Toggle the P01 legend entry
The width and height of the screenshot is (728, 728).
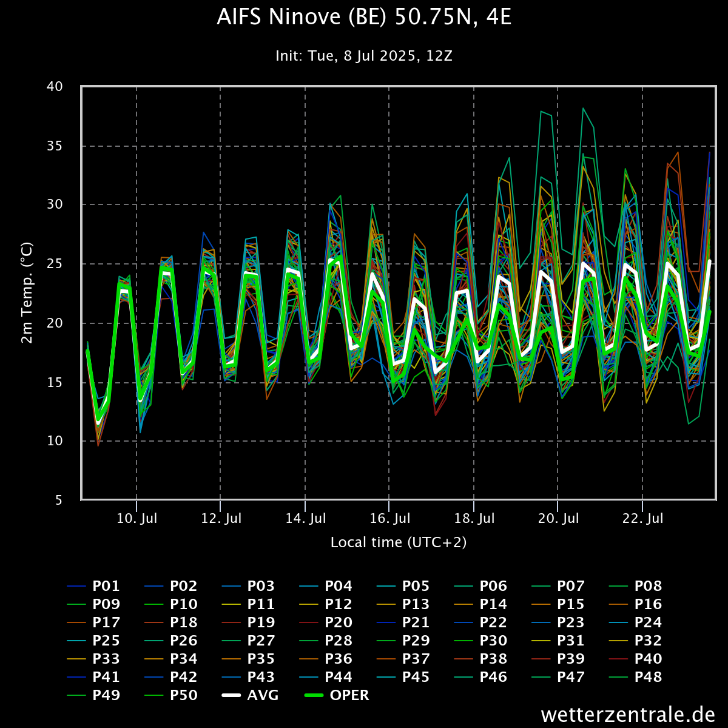tap(93, 586)
